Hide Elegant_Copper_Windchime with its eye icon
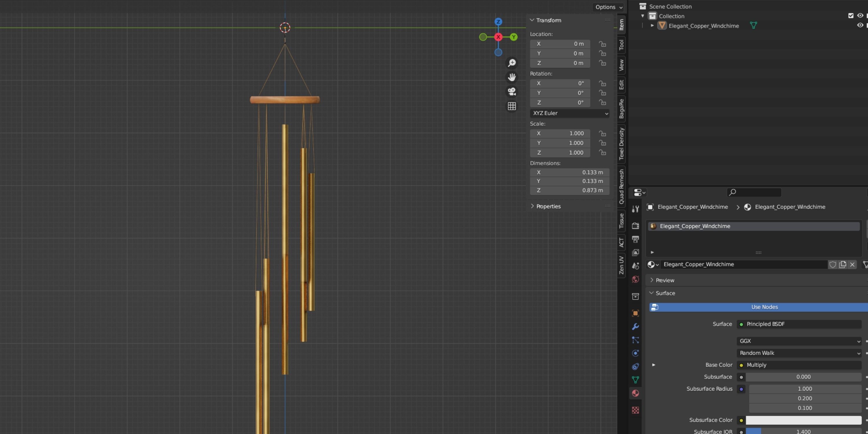 pos(860,26)
